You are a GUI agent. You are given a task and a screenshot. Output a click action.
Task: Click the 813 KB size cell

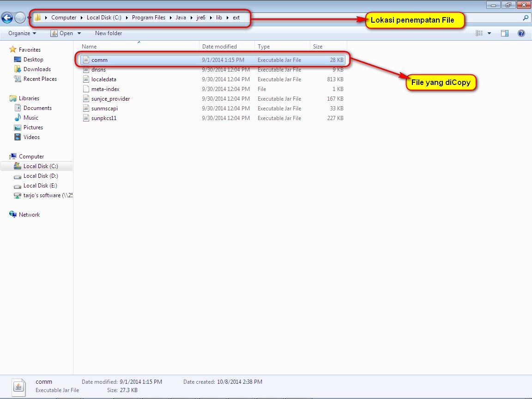tap(335, 79)
